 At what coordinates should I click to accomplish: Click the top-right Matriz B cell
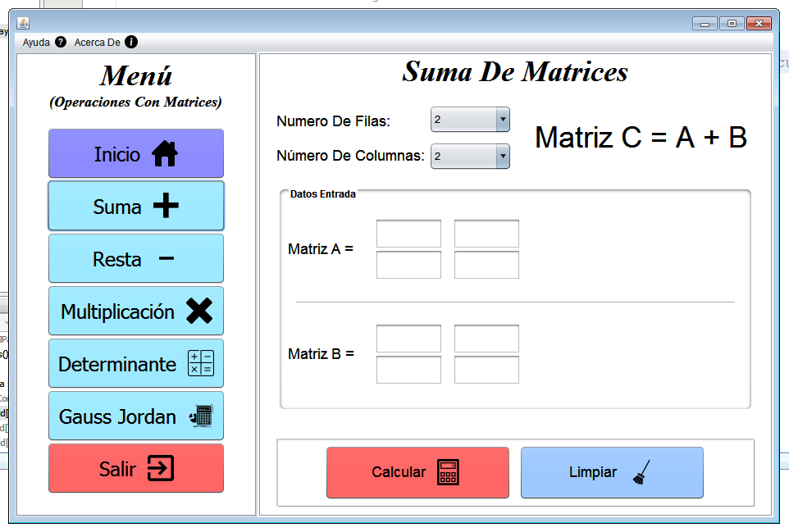[x=486, y=338]
